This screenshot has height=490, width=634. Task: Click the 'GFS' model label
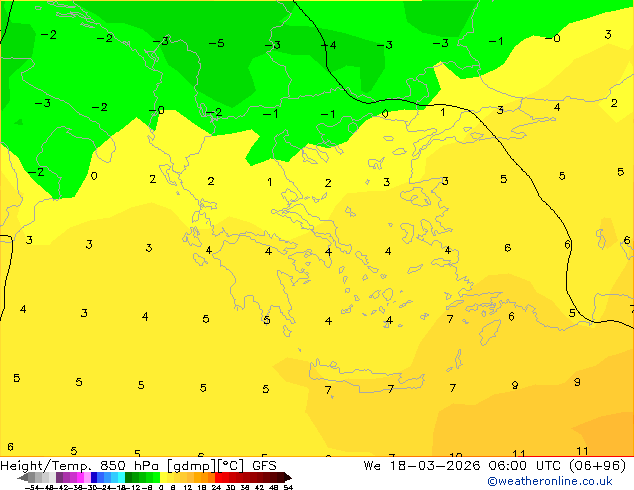pyautogui.click(x=264, y=466)
